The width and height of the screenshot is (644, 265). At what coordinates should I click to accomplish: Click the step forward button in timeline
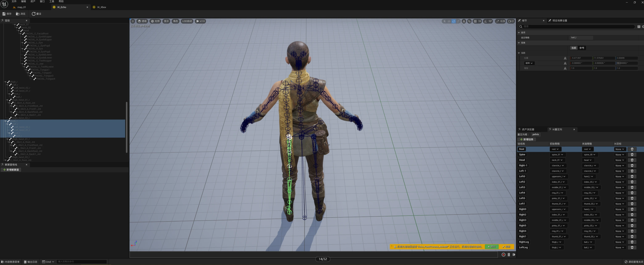(x=514, y=254)
